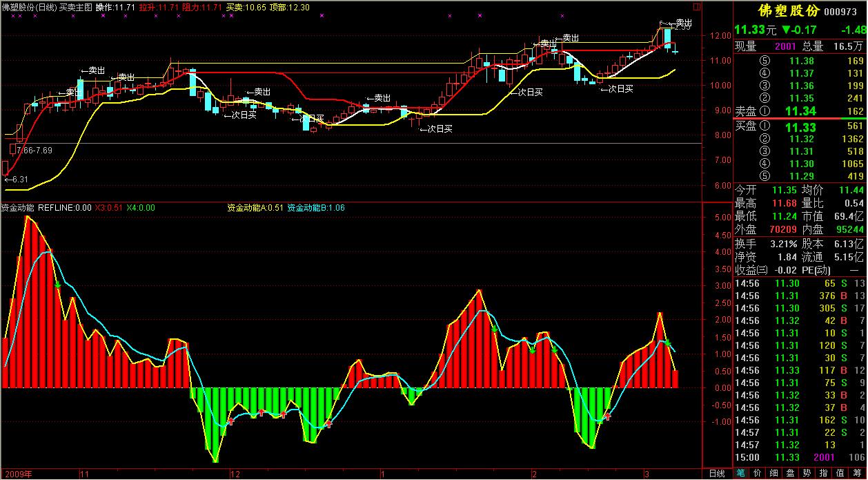Screen dimensions: 868x480
Task: Click the percent change -1.48
Action: [853, 30]
